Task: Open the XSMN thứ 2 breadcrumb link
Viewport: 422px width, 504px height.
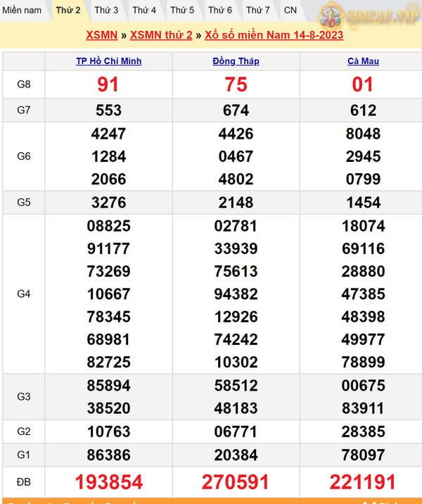Action: pyautogui.click(x=161, y=35)
